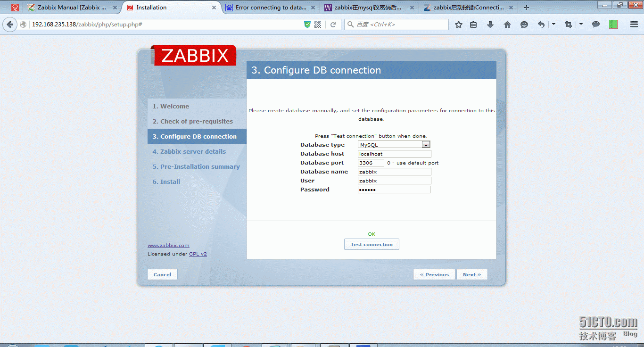Open the QR code icon in address bar

click(x=318, y=25)
